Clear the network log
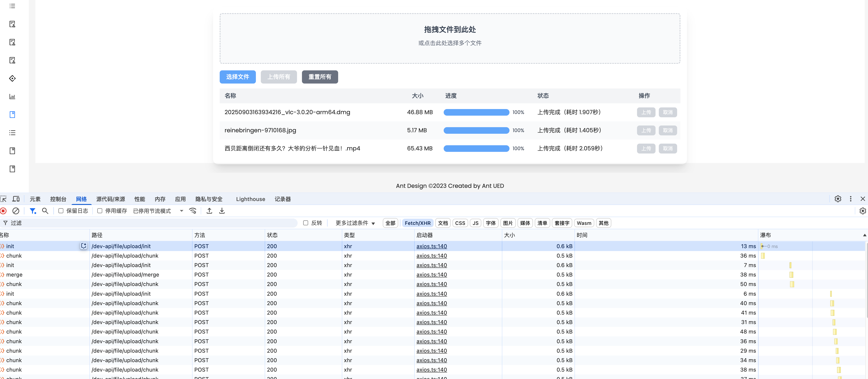Screen dimensions: 868x379 [16, 211]
